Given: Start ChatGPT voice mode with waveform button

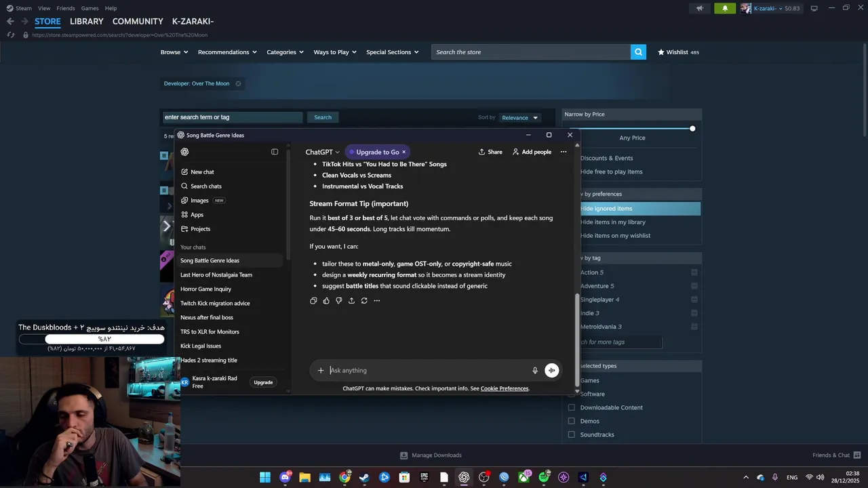Looking at the screenshot, I should tap(552, 370).
